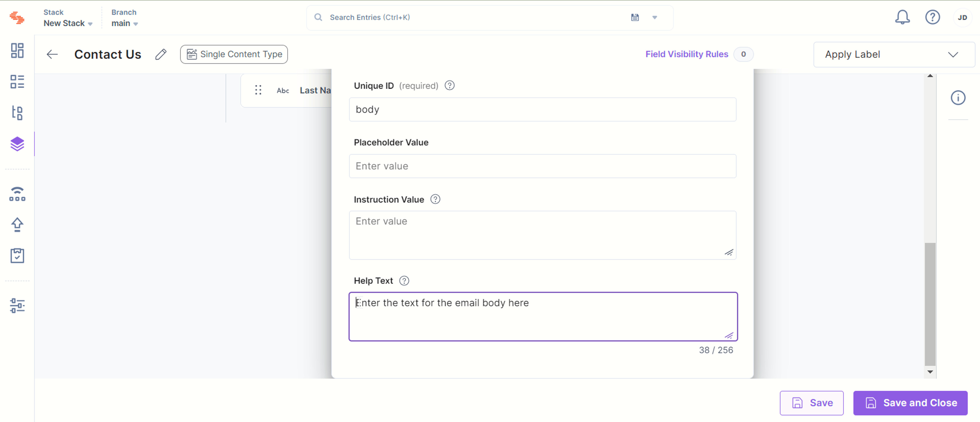The height and width of the screenshot is (422, 980).
Task: Expand the New Stack dropdown
Action: [x=68, y=23]
